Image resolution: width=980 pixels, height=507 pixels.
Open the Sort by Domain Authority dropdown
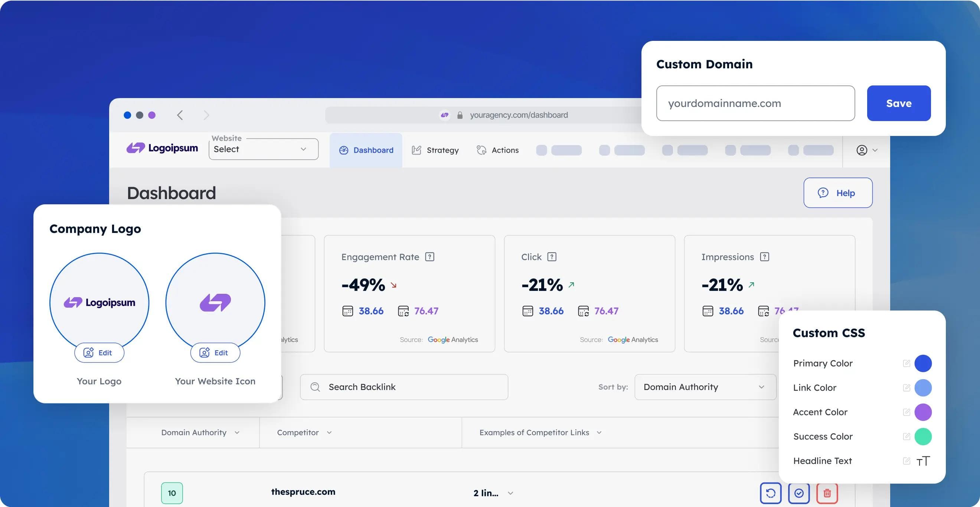[x=705, y=387]
